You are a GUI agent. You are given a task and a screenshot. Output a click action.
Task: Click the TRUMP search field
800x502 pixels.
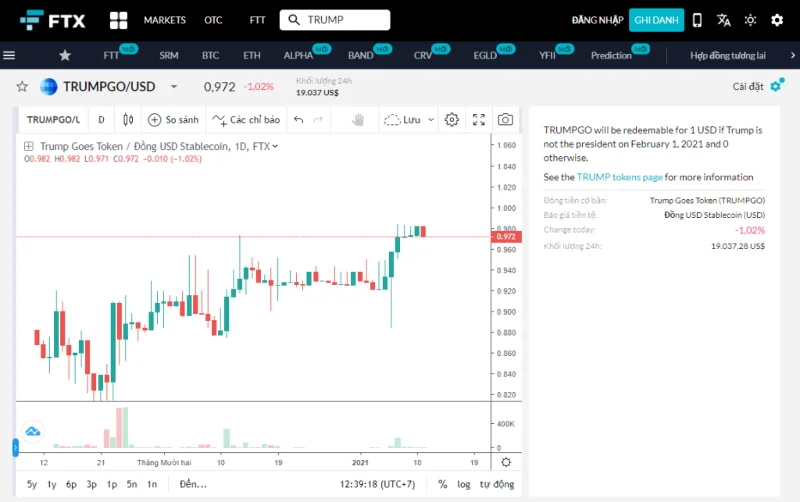pyautogui.click(x=335, y=20)
